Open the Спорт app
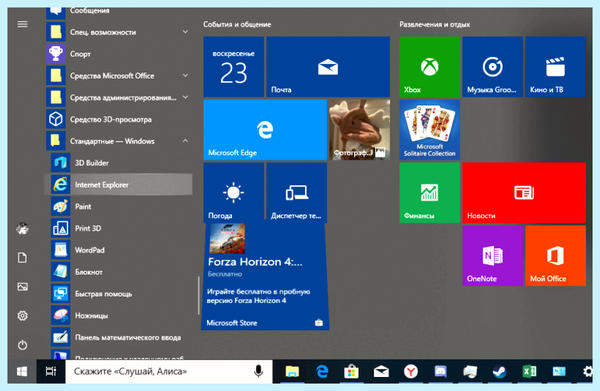 (119, 54)
